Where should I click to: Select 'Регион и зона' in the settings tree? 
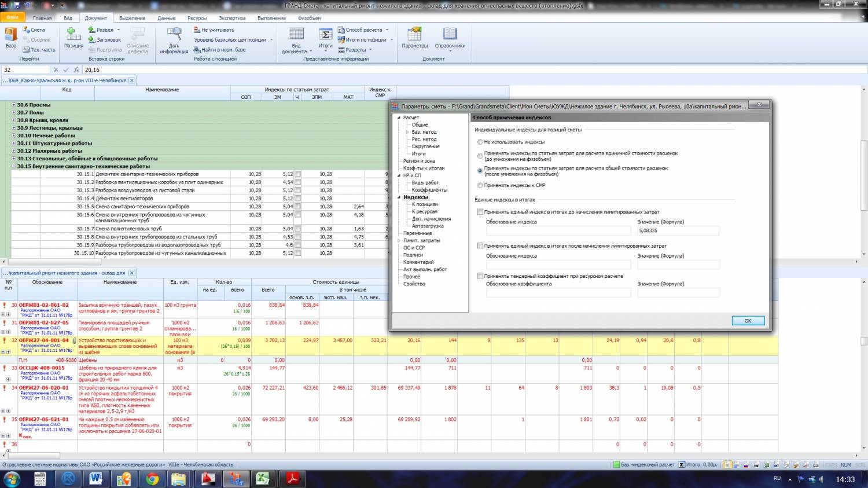419,161
